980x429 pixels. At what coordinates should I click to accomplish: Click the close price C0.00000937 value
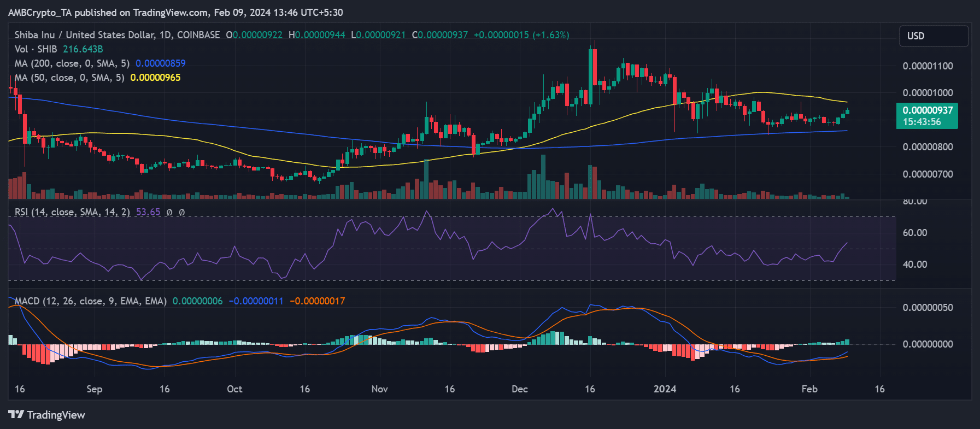coord(440,35)
